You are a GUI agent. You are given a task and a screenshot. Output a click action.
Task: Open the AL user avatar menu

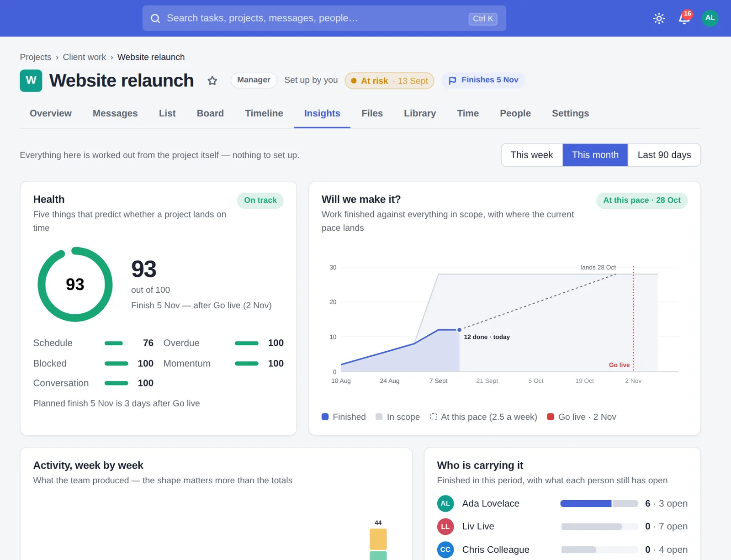point(710,18)
